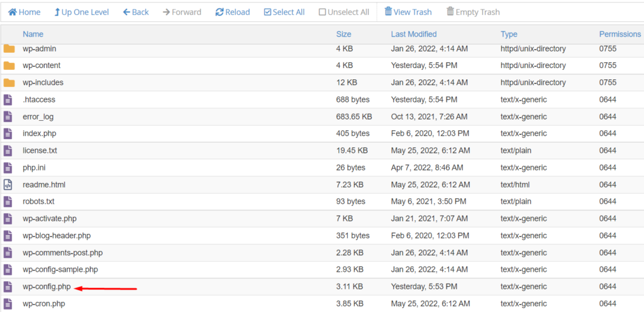Select the wp-includes folder row
This screenshot has height=312, width=644.
pyautogui.click(x=322, y=82)
